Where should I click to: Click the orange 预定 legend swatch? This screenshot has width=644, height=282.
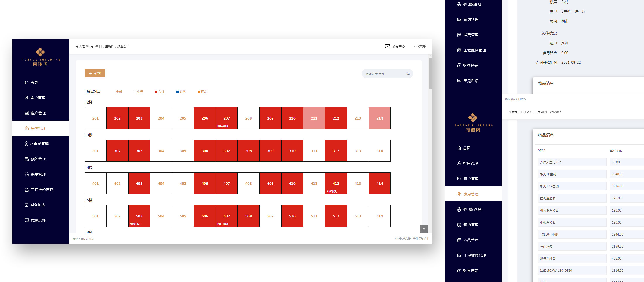pyautogui.click(x=198, y=92)
